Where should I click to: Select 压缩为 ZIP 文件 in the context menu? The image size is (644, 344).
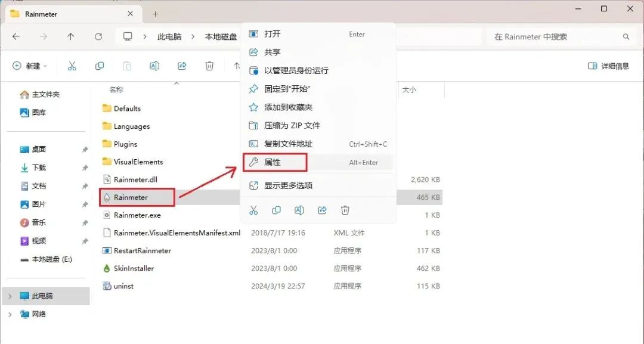(318, 126)
